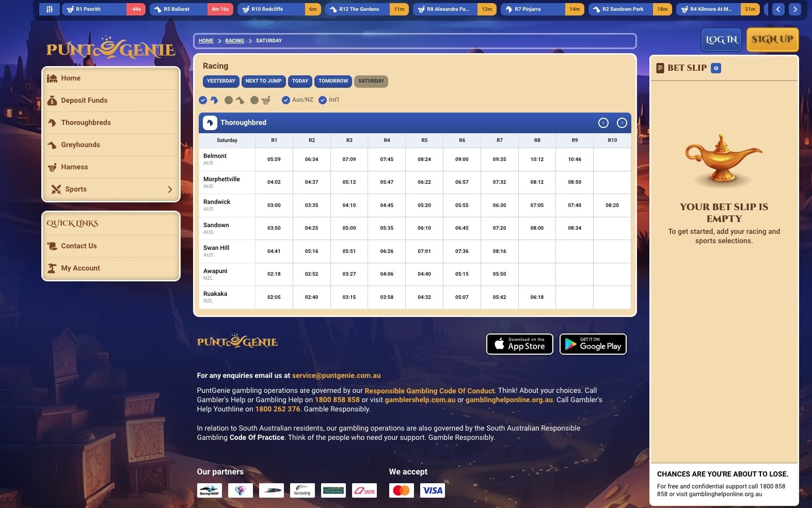Expand the Sports menu chevron
Screen dimensions: 812x508
click(170, 189)
